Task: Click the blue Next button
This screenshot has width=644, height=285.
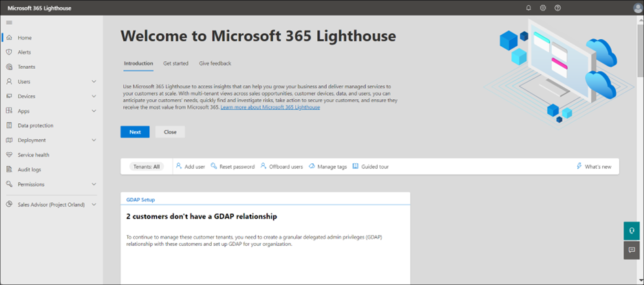Action: tap(135, 131)
